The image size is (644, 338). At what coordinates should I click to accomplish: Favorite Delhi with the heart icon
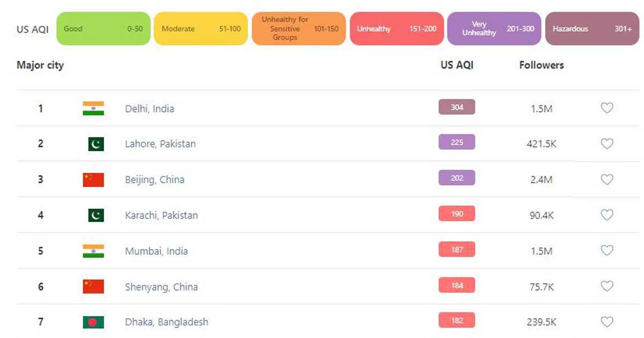click(606, 108)
